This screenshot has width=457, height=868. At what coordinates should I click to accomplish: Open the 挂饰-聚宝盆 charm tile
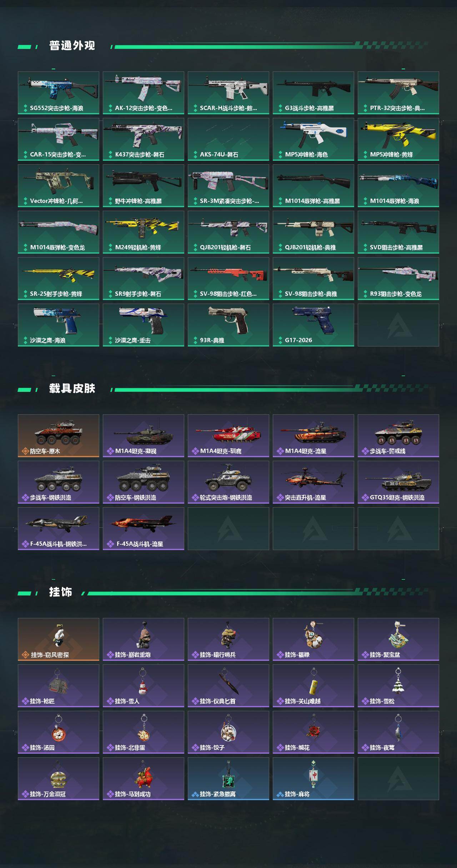398,639
